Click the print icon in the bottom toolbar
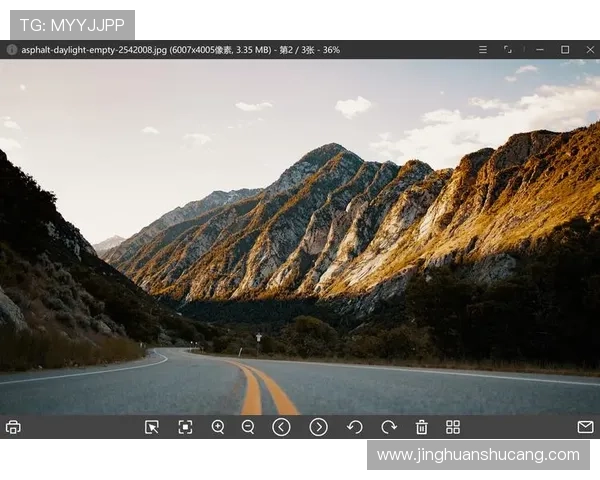The height and width of the screenshot is (480, 600). click(13, 427)
